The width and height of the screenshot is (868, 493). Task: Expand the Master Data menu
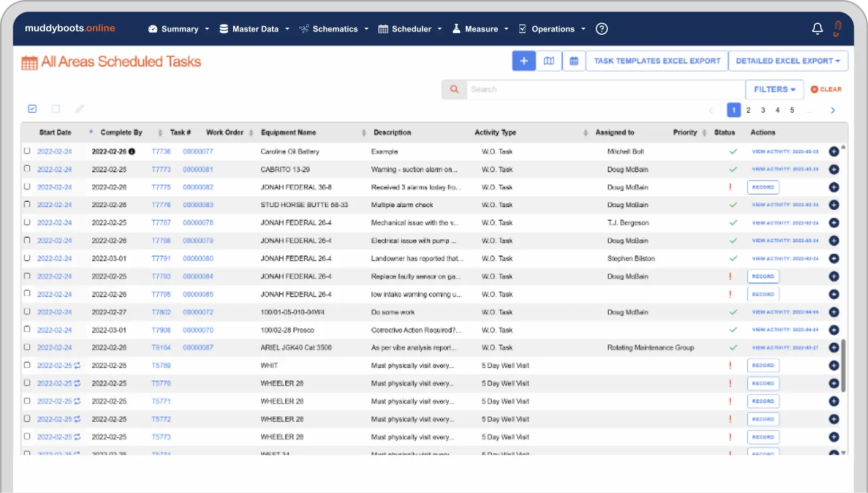pyautogui.click(x=254, y=29)
